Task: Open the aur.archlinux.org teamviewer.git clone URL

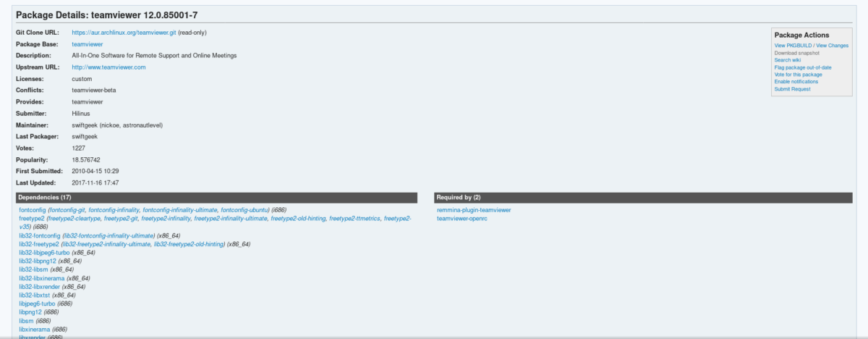Action: (x=124, y=33)
